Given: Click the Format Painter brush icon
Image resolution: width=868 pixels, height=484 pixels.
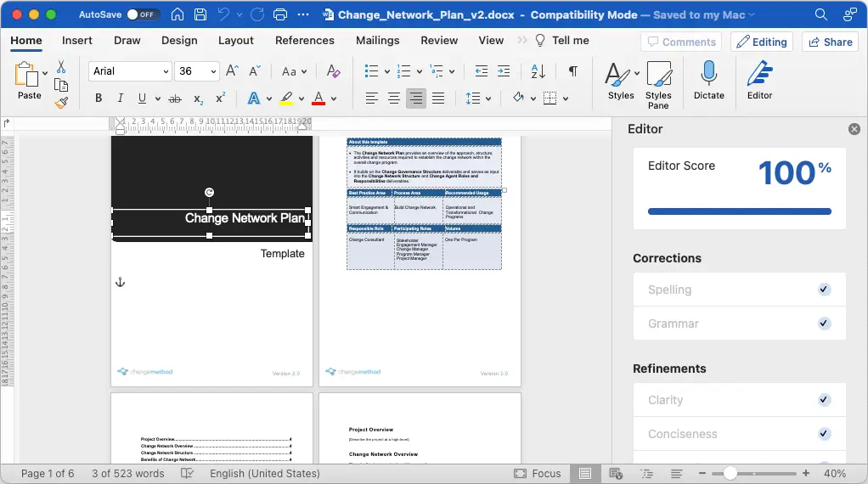Looking at the screenshot, I should [x=61, y=103].
